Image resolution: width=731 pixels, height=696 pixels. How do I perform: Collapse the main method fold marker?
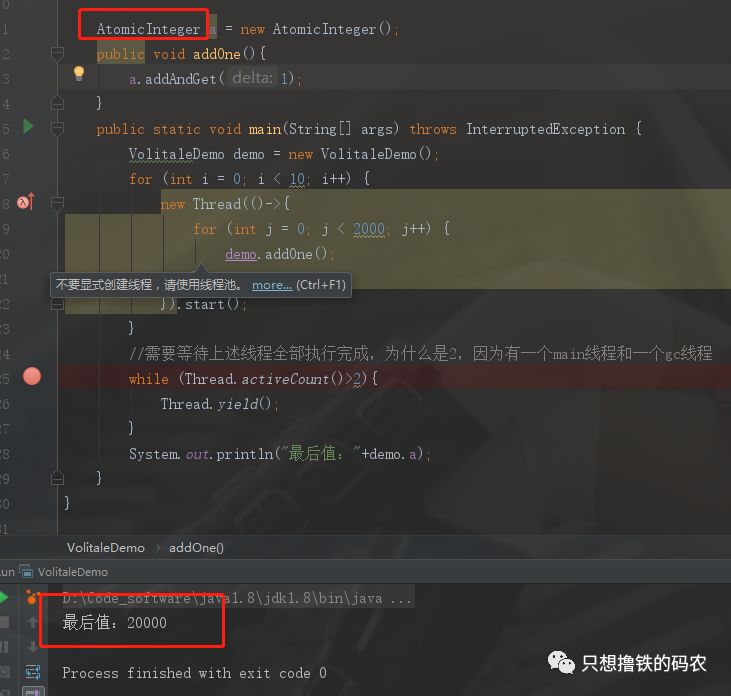click(57, 128)
